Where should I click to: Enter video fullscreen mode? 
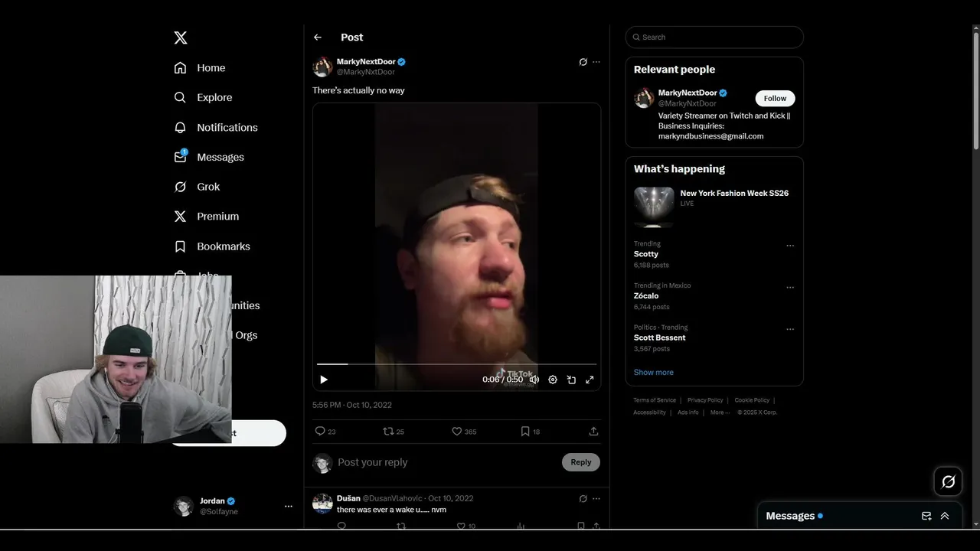coord(590,380)
